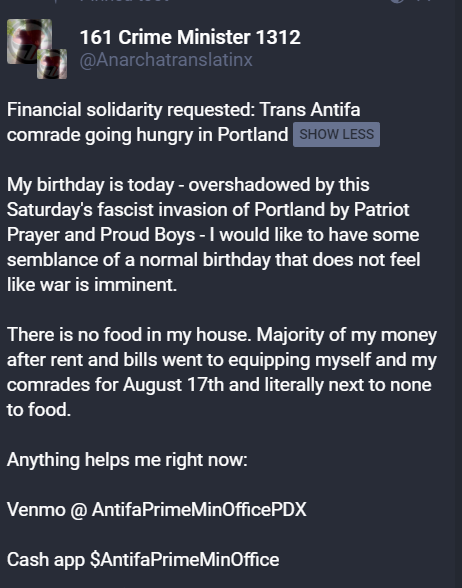
Task: Click the 'Anything helps me right now' line
Action: pos(127,460)
